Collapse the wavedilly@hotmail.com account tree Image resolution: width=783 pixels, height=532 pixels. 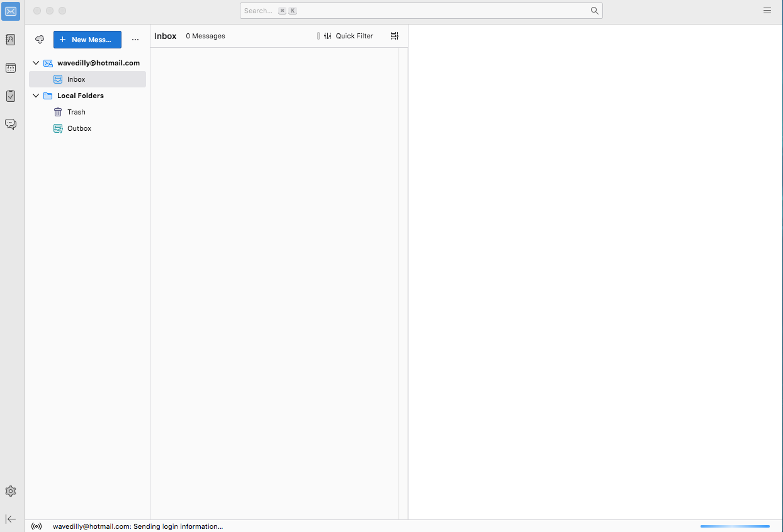tap(36, 63)
